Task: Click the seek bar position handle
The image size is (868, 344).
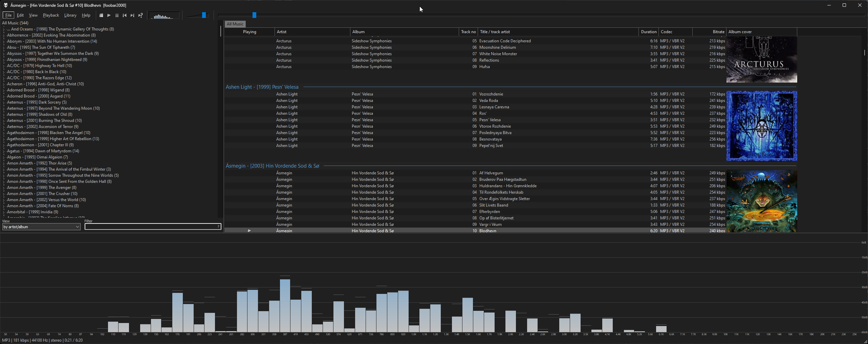Action: click(254, 15)
